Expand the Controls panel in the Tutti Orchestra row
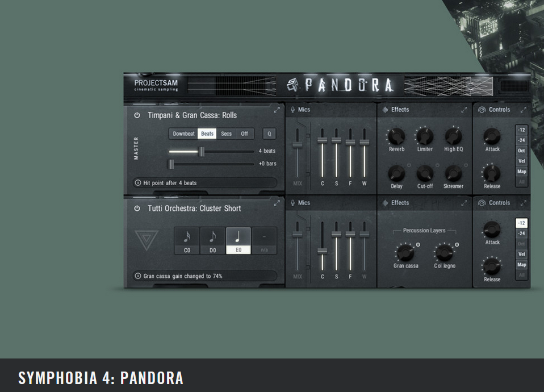The image size is (544, 392). [524, 203]
